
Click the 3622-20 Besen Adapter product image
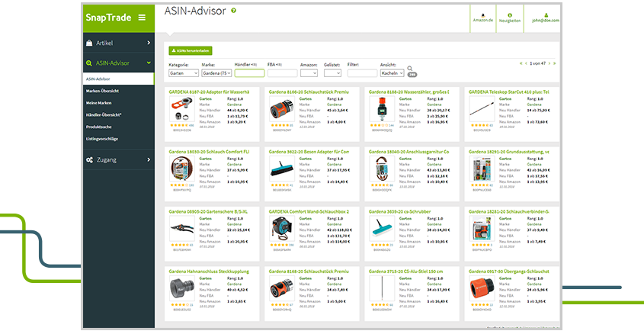tap(282, 169)
